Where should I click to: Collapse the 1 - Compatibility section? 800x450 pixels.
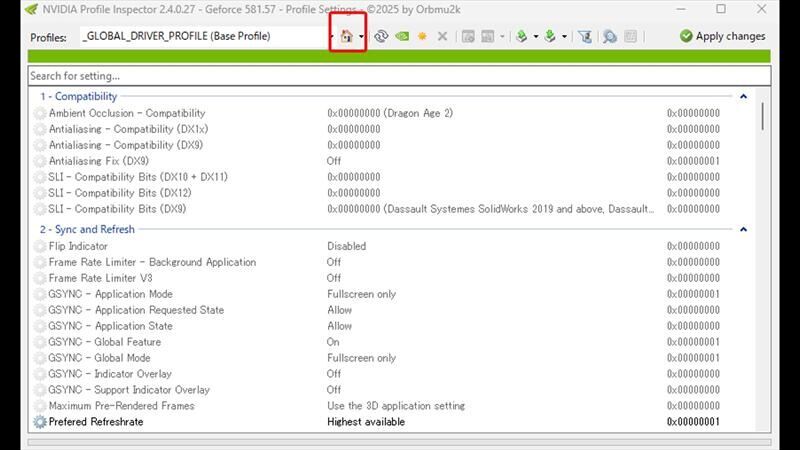coord(743,96)
